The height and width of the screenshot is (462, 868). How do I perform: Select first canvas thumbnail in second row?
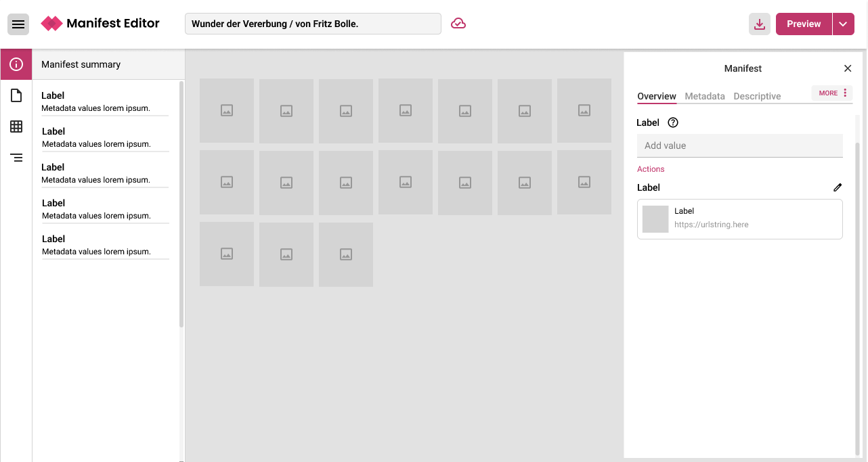[227, 182]
